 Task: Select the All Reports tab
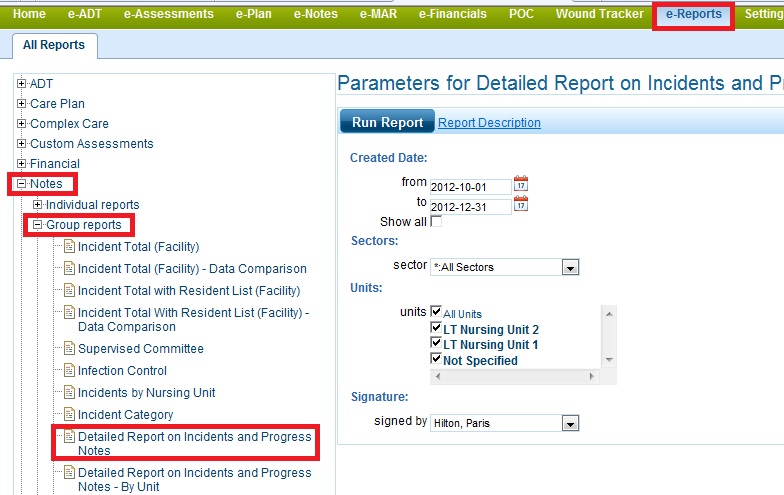[54, 45]
